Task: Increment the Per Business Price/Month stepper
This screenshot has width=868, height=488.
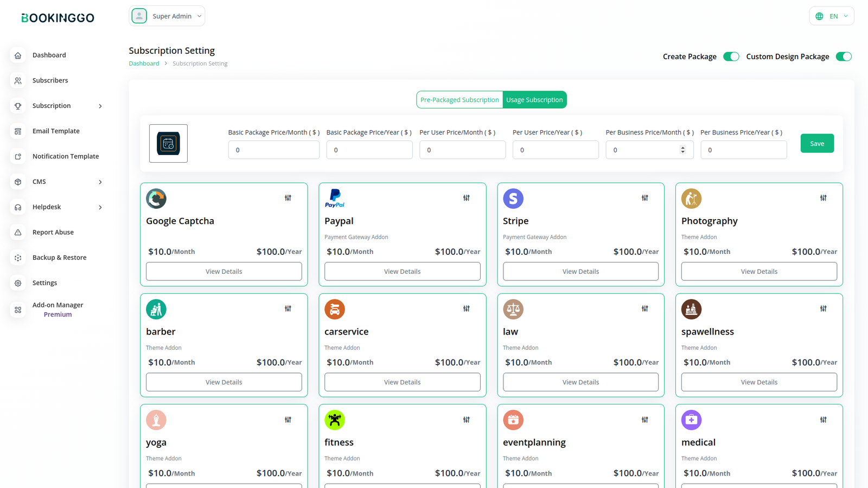Action: coord(682,147)
